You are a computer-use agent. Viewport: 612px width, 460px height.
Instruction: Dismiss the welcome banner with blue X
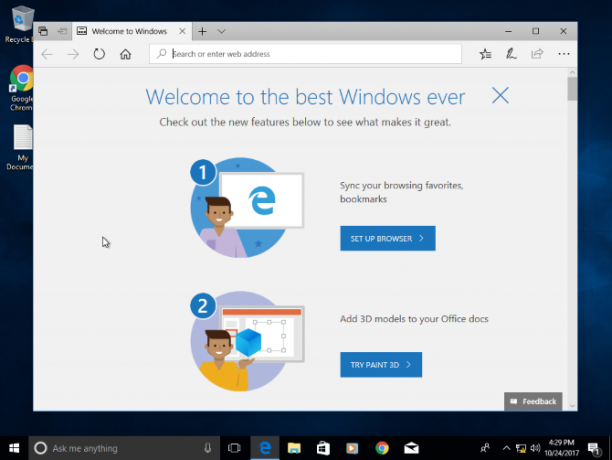click(x=500, y=96)
